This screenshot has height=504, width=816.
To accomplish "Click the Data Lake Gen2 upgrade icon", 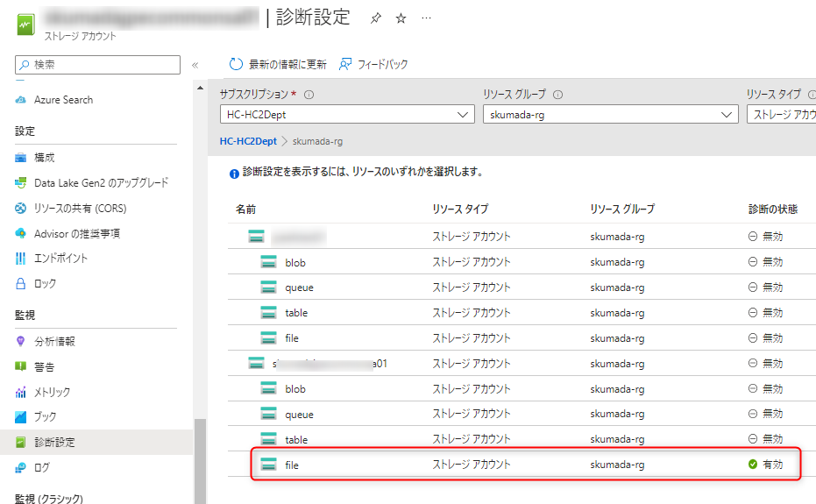I will pos(20,182).
